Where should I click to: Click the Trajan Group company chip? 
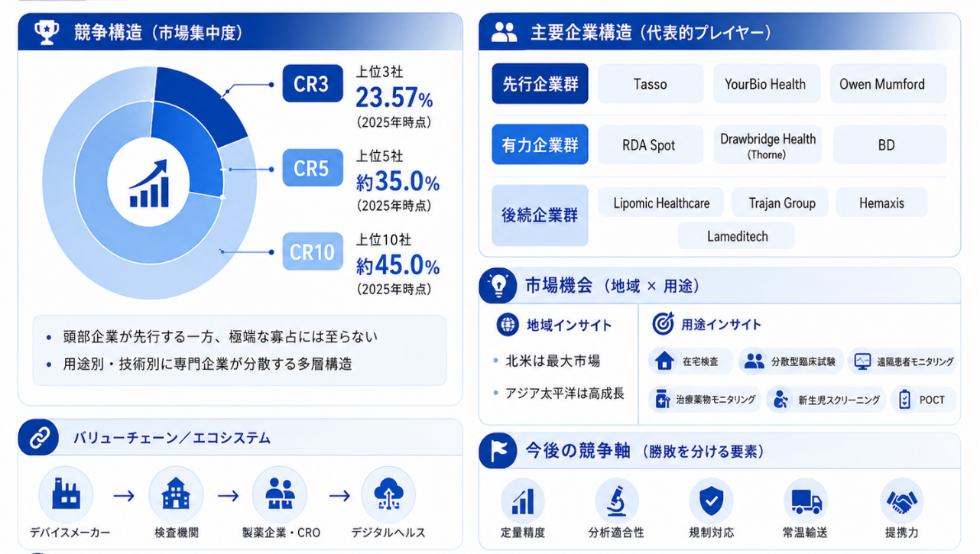point(780,203)
